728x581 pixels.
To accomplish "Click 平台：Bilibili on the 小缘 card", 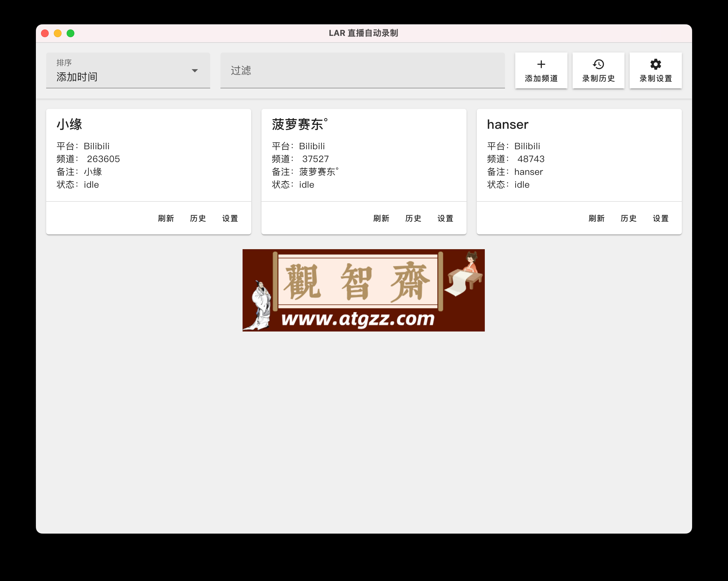I will 83,146.
